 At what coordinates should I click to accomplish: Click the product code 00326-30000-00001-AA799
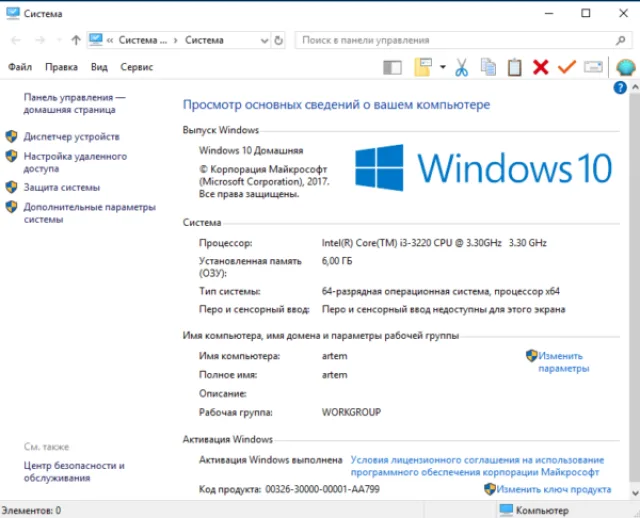click(x=322, y=489)
